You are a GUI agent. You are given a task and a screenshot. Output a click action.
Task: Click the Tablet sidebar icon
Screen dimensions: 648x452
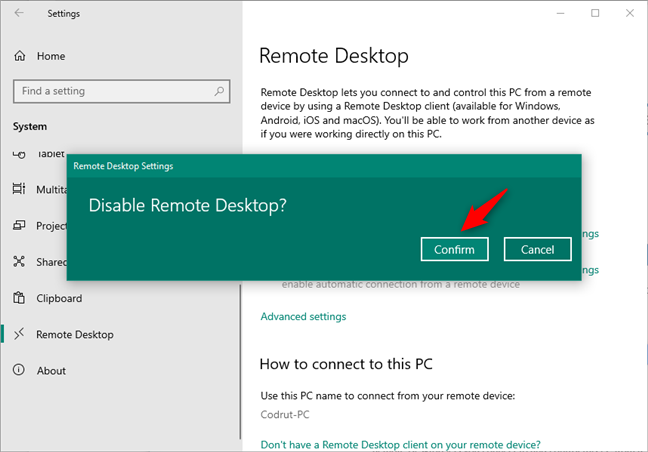click(19, 155)
